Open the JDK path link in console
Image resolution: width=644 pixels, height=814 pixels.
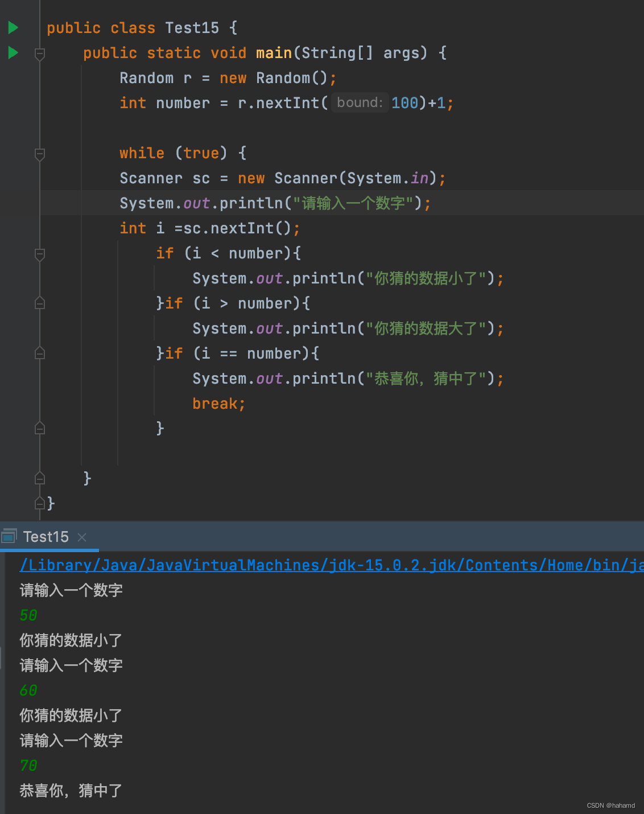[x=332, y=565]
